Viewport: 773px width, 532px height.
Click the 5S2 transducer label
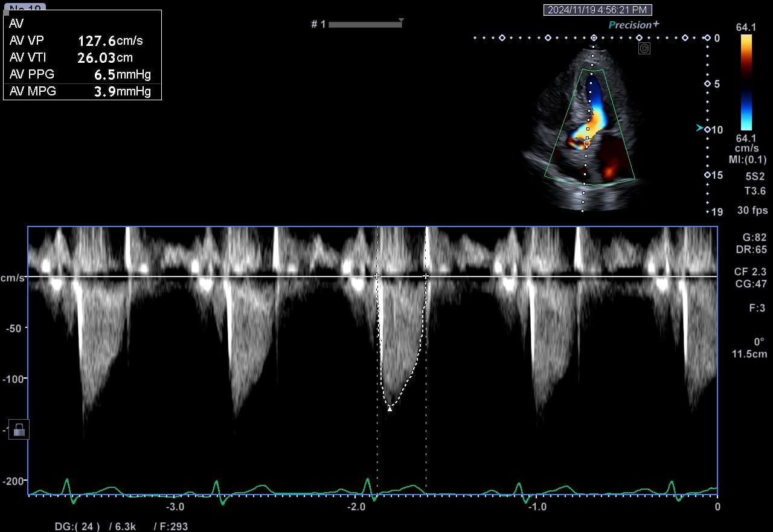(x=755, y=177)
